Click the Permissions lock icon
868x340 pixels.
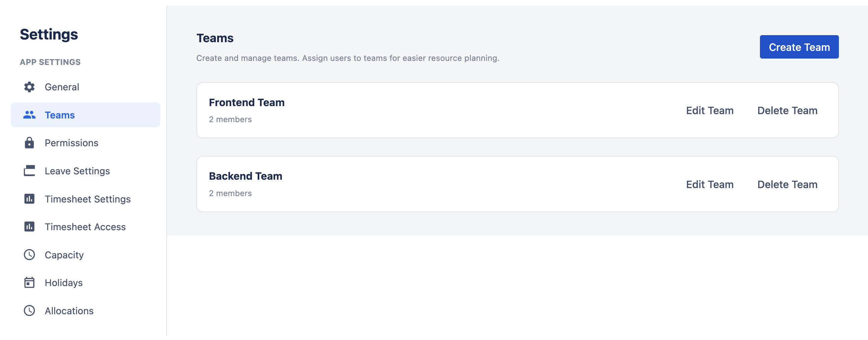[x=29, y=143]
